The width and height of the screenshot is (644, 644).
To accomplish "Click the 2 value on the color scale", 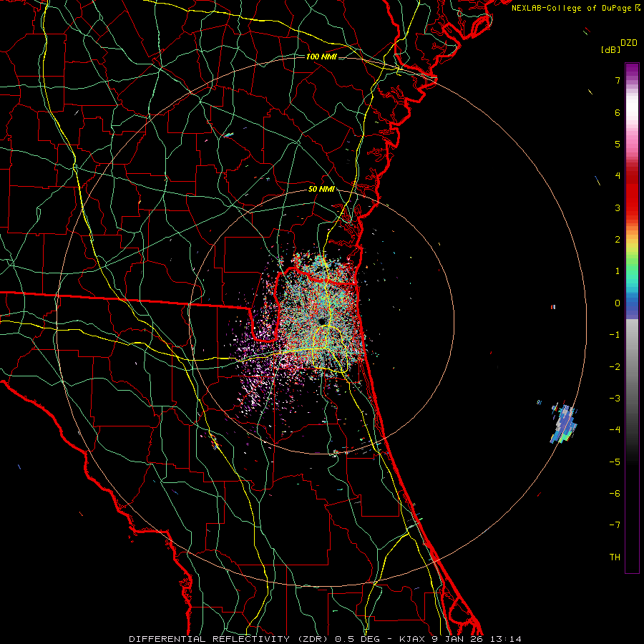I will tap(618, 240).
